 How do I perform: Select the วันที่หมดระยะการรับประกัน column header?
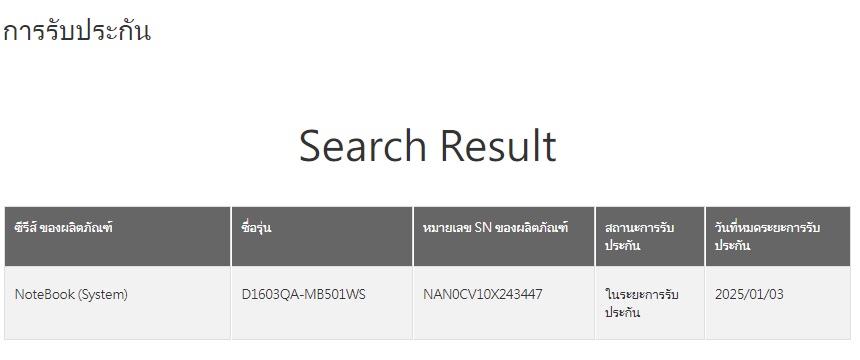(778, 237)
